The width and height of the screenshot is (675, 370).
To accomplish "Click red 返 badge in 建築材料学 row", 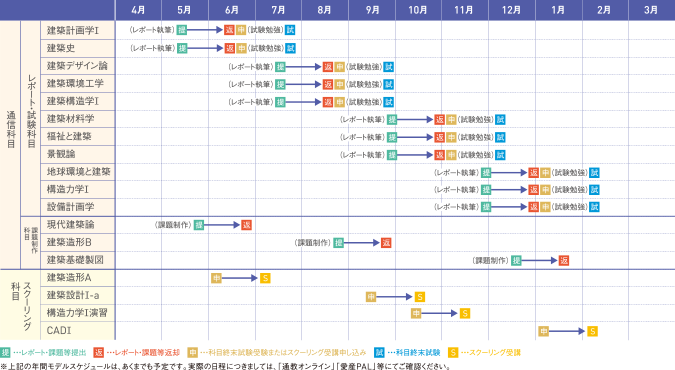I will 440,119.
